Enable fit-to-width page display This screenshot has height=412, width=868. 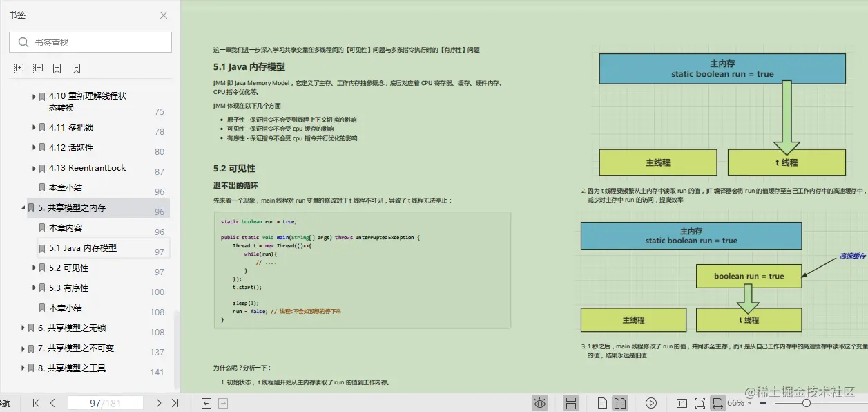(719, 402)
